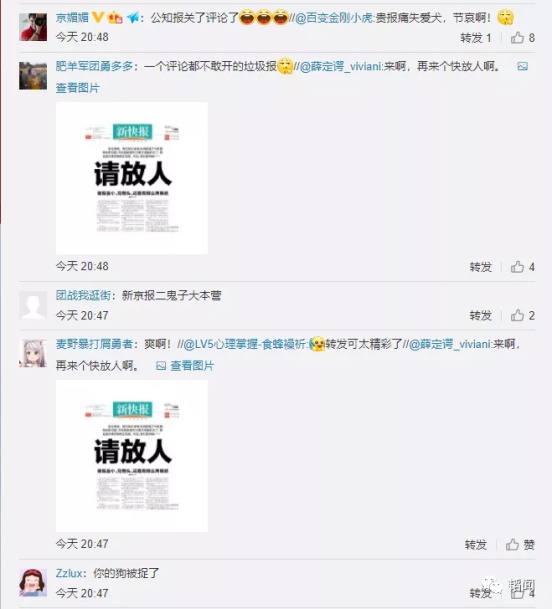This screenshot has width=552, height=609.
Task: Open Zzlux username link
Action: pyautogui.click(x=69, y=573)
